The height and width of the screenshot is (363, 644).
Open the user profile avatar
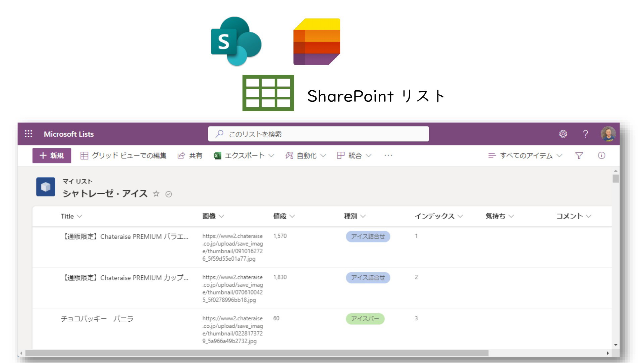click(x=608, y=134)
